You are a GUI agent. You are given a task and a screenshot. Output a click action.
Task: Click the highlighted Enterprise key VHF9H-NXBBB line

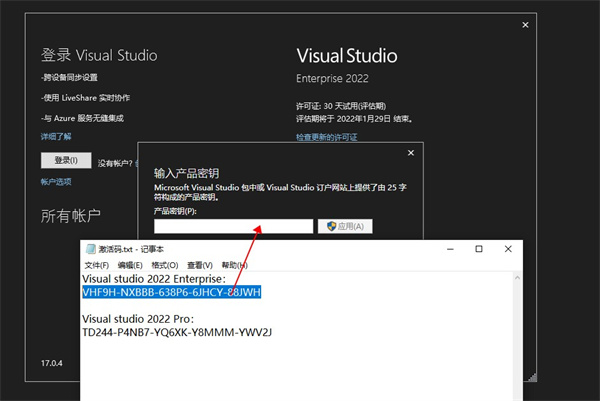tap(171, 292)
